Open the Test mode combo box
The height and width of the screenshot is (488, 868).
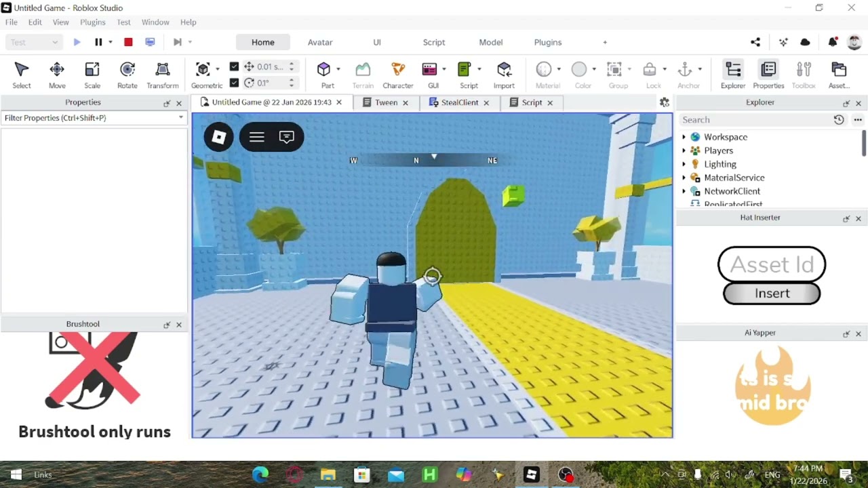pyautogui.click(x=34, y=42)
